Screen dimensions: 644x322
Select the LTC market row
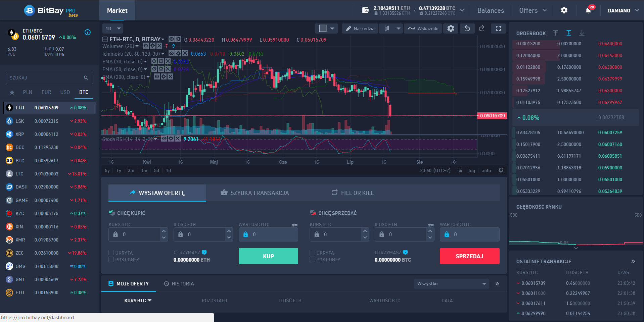click(49, 174)
